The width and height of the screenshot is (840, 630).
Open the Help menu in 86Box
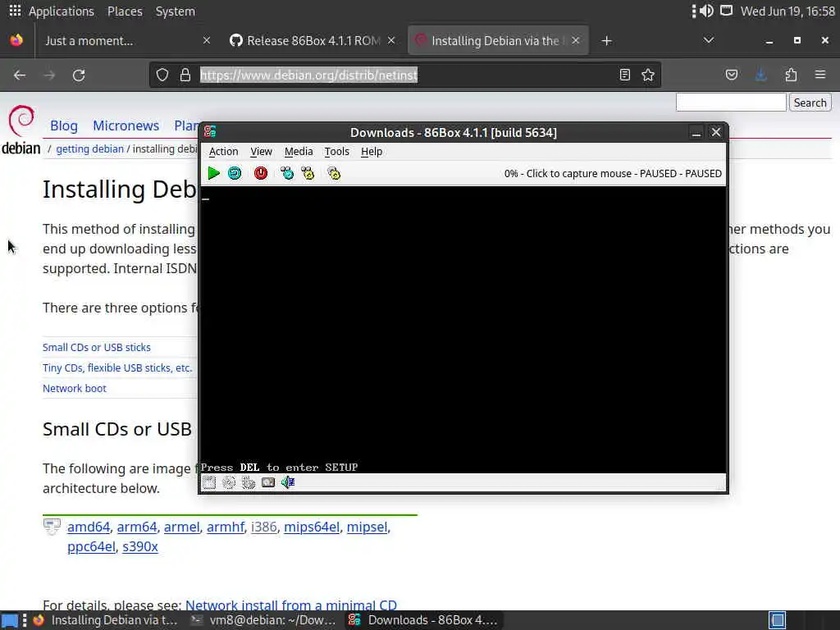372,152
